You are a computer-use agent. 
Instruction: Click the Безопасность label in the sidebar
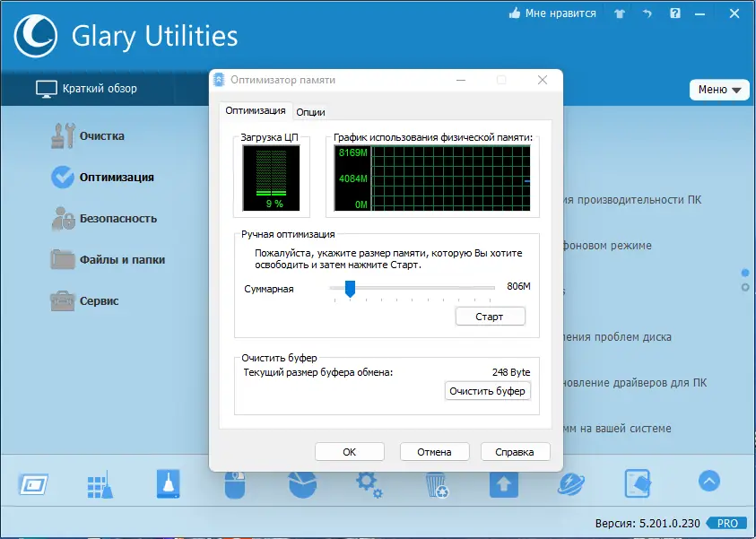coord(118,219)
